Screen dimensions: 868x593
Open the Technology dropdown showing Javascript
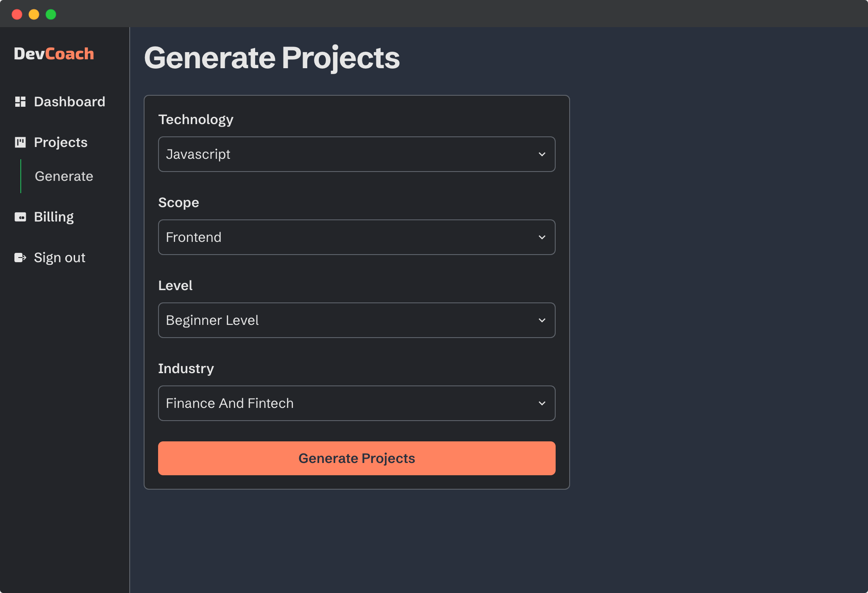pos(356,154)
